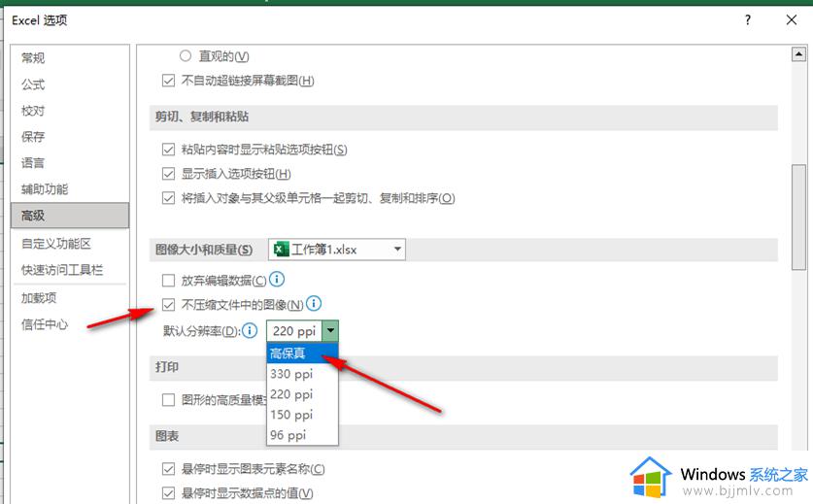Open the 自定义功能区 category
The width and height of the screenshot is (813, 504).
pyautogui.click(x=70, y=243)
